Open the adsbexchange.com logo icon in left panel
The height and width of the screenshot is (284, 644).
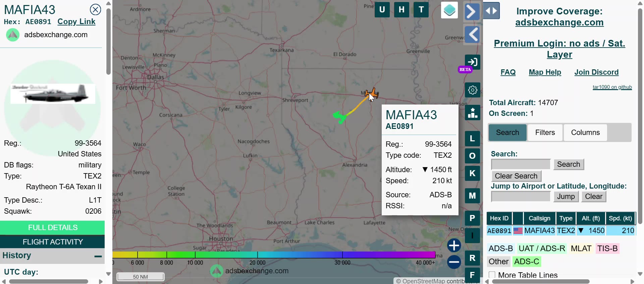pos(13,35)
